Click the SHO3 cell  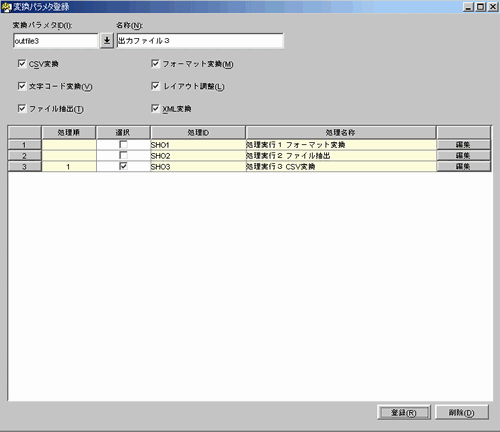(x=198, y=167)
